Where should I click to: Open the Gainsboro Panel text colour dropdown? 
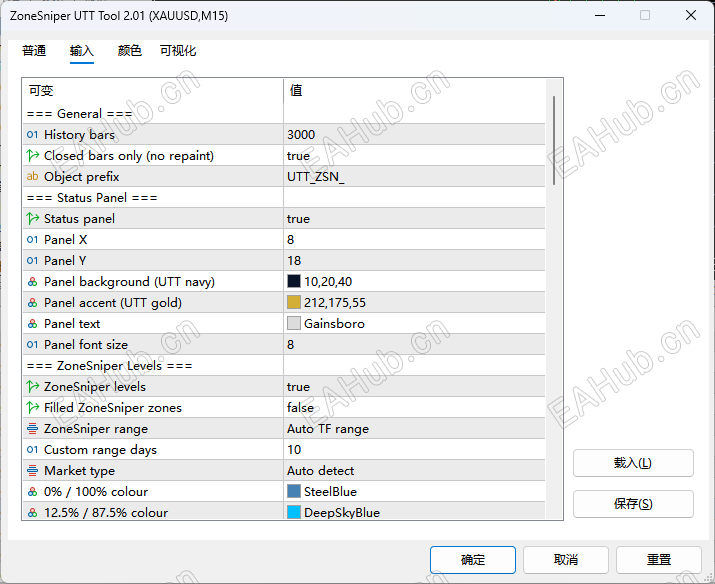point(414,324)
